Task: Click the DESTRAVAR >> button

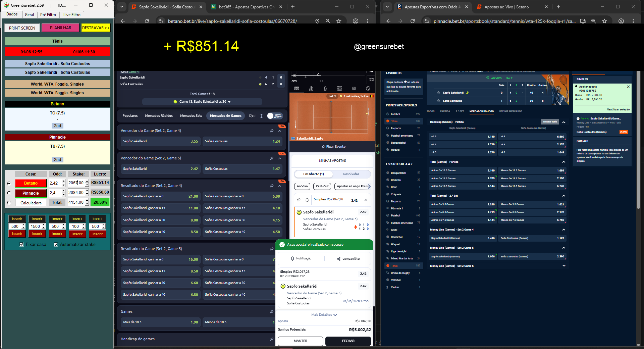Action: click(x=96, y=28)
